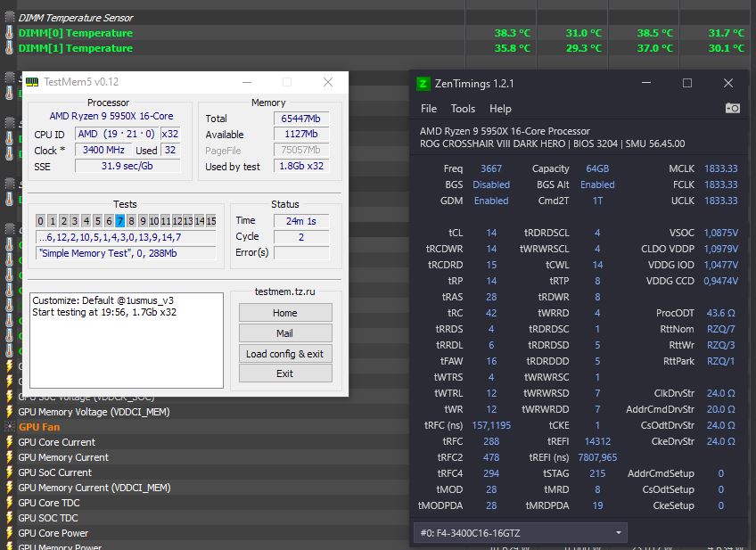
Task: Click lightning icon beside GPU SOC TDC
Action: [9, 518]
